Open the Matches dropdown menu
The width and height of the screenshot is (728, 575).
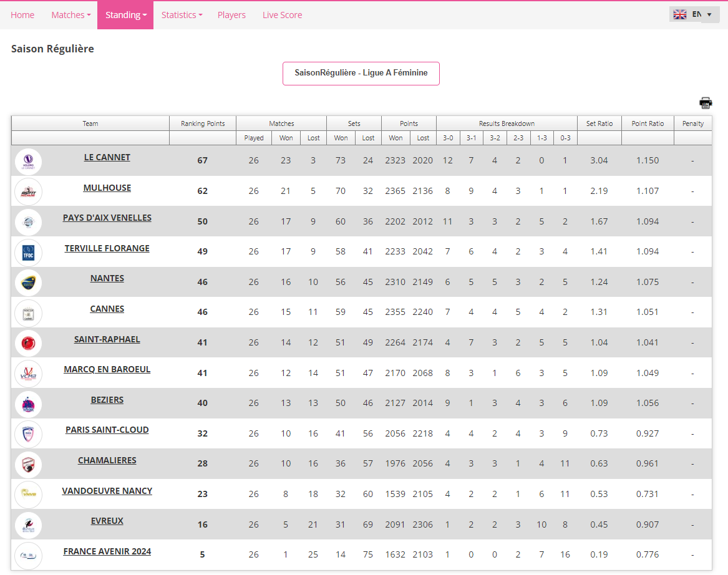(71, 15)
